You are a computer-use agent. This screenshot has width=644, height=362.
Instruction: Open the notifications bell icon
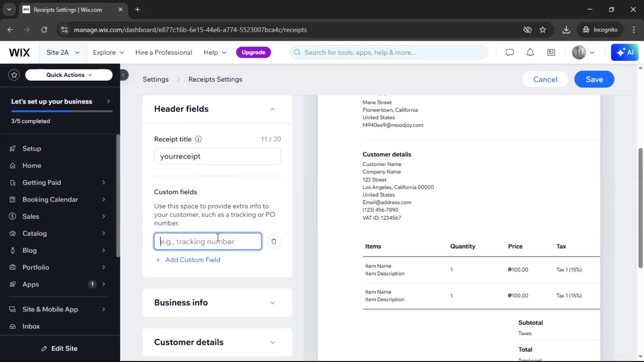530,52
